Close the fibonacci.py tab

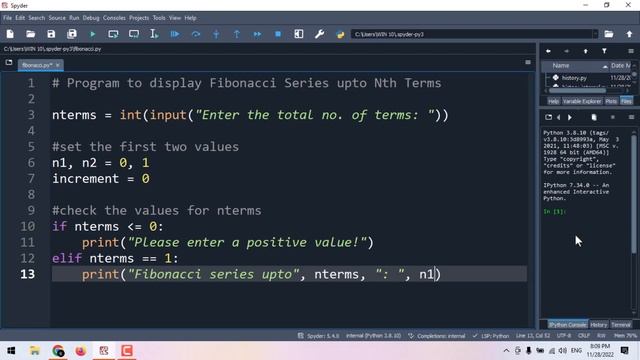pos(58,65)
